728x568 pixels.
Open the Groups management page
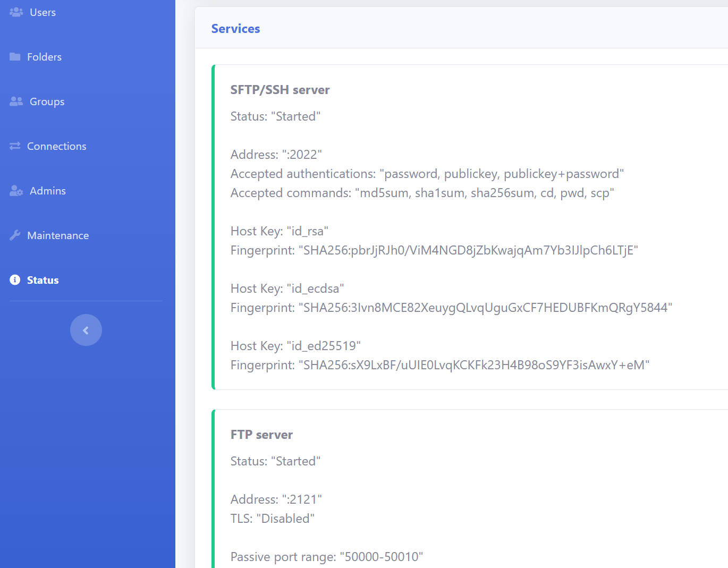click(x=46, y=101)
